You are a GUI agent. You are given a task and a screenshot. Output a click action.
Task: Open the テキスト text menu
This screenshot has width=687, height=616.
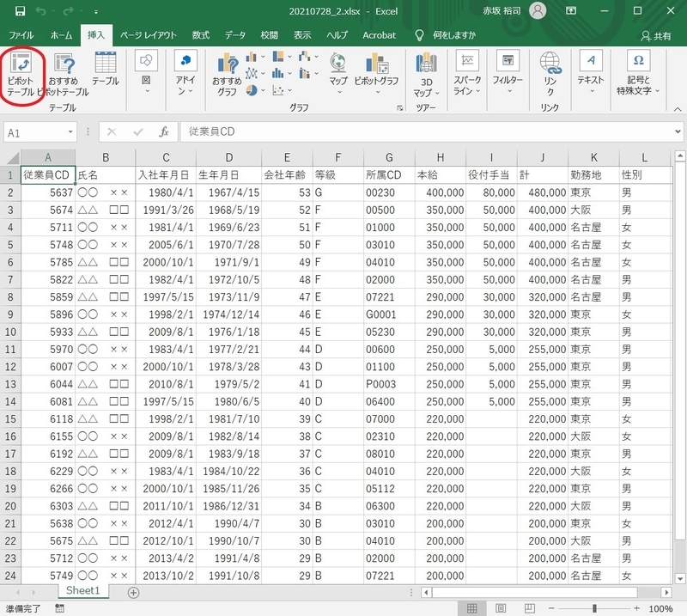tap(591, 72)
